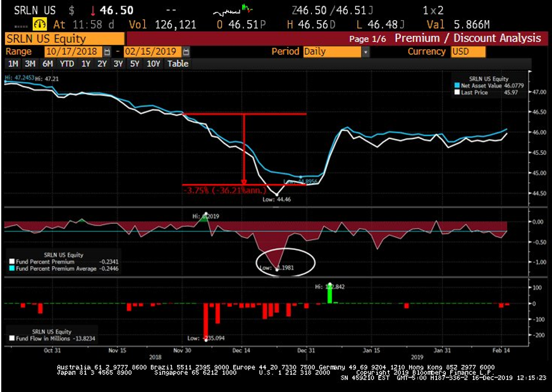Select the 1M range tab
The width and height of the screenshot is (552, 392).
(13, 64)
